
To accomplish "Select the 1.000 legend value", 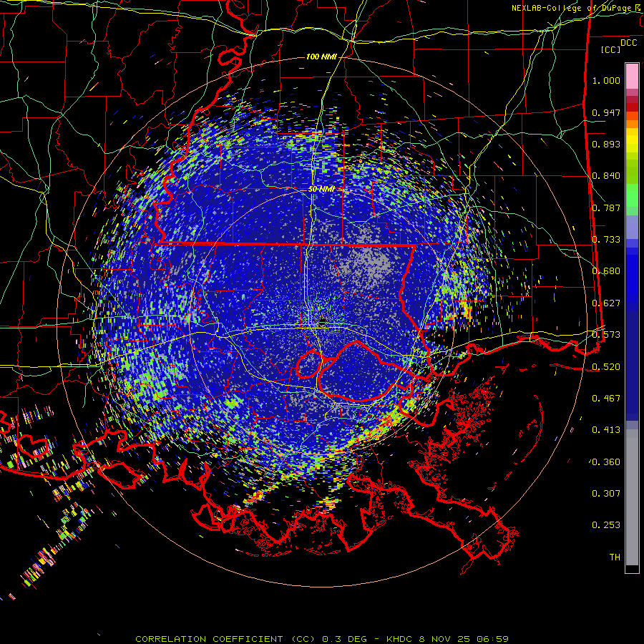I will (606, 80).
